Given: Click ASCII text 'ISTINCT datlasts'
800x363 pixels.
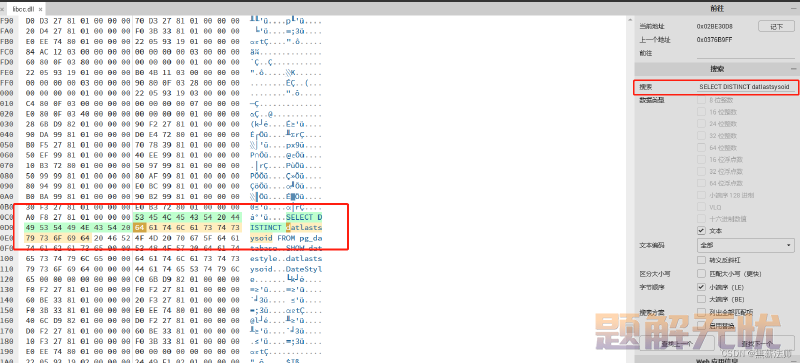Looking at the screenshot, I should pyautogui.click(x=286, y=228).
